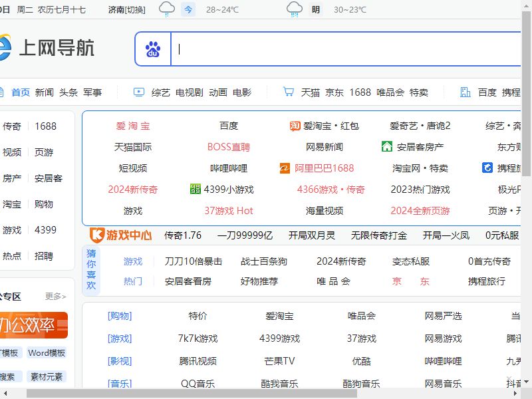Screen dimensions: 532x399
Task: Open the Word模板 link
Action: point(47,353)
